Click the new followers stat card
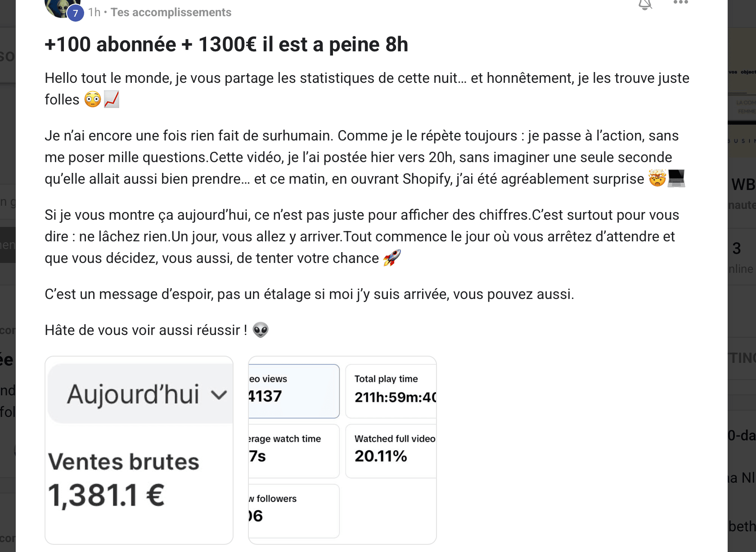This screenshot has width=756, height=552. 293,511
